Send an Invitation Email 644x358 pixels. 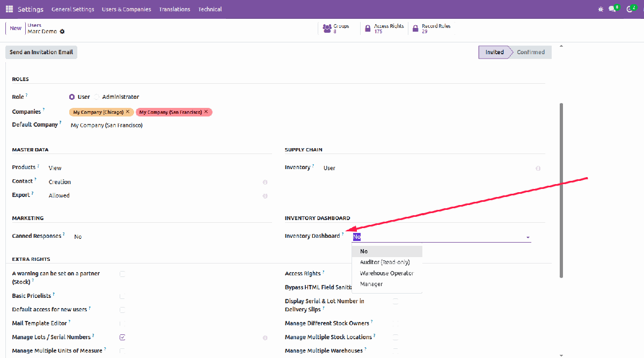coord(41,52)
